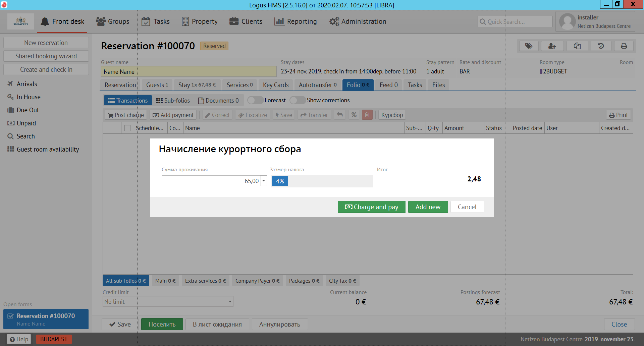Enable the Forecast toggle
The height and width of the screenshot is (346, 644).
tap(255, 100)
